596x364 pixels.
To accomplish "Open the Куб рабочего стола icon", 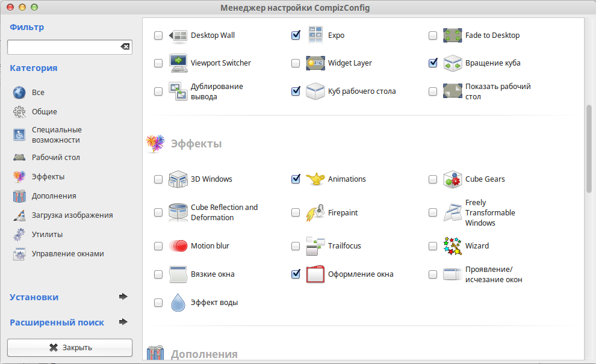I will [315, 91].
